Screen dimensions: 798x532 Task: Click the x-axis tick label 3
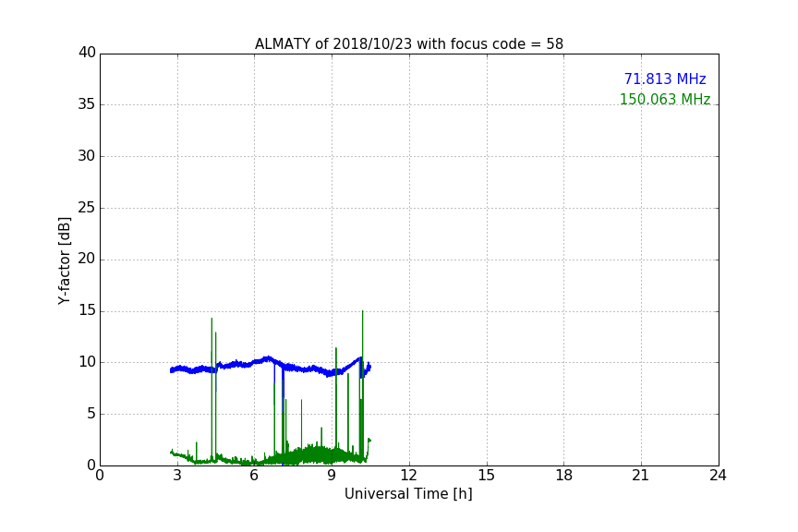point(177,476)
